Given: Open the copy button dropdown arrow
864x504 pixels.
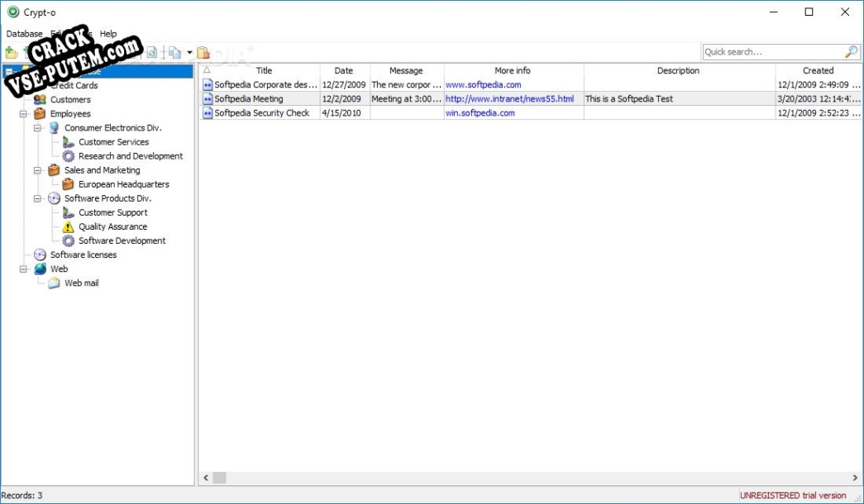Looking at the screenshot, I should tap(189, 53).
